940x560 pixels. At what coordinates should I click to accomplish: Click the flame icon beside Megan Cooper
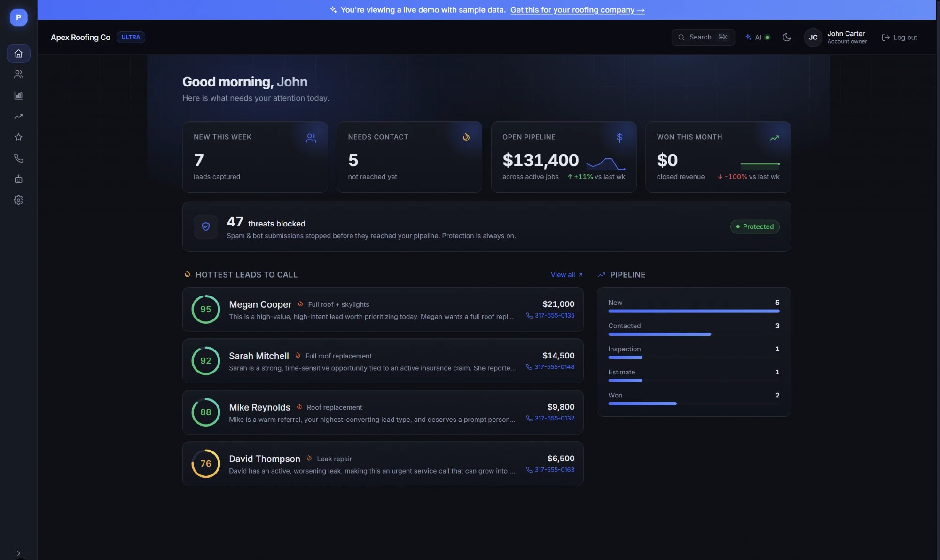[300, 304]
